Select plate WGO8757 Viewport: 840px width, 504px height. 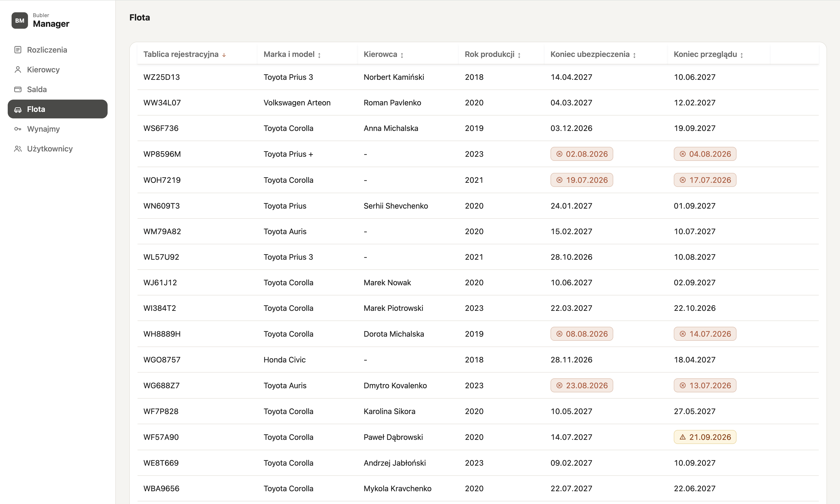coord(162,360)
